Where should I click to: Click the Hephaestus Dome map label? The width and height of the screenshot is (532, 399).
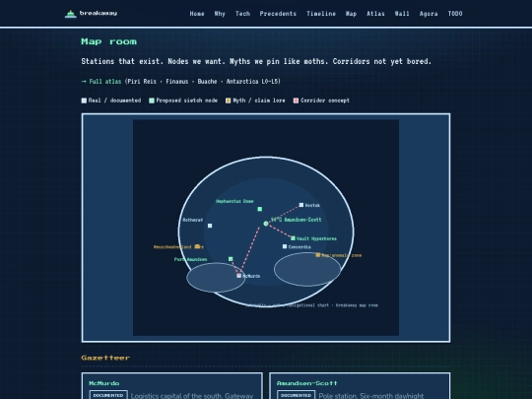click(x=234, y=201)
